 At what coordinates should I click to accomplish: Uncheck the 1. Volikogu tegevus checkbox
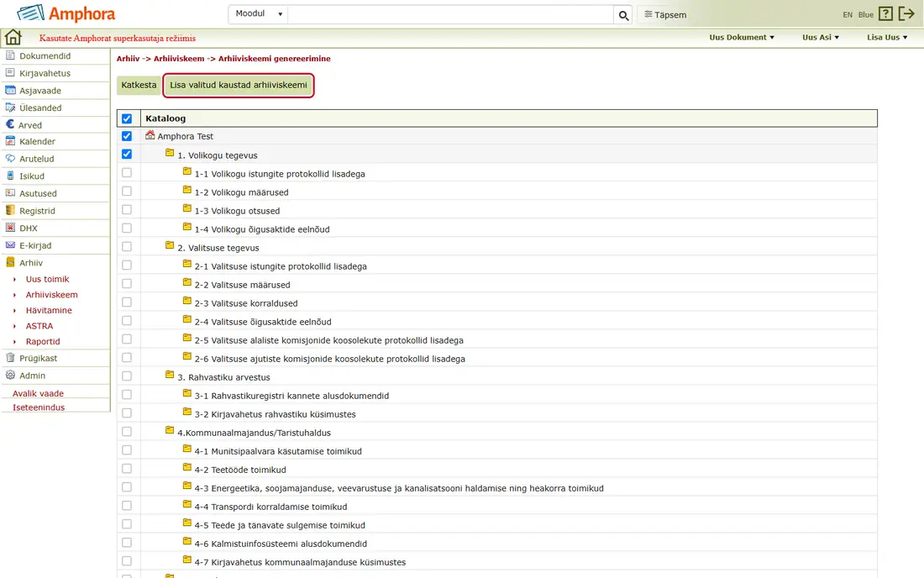(x=127, y=155)
